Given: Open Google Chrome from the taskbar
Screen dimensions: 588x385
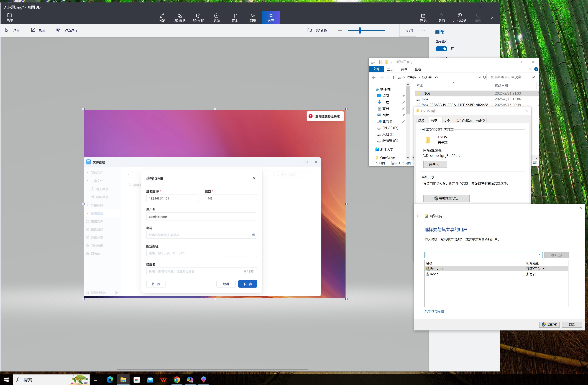Looking at the screenshot, I should 177,380.
